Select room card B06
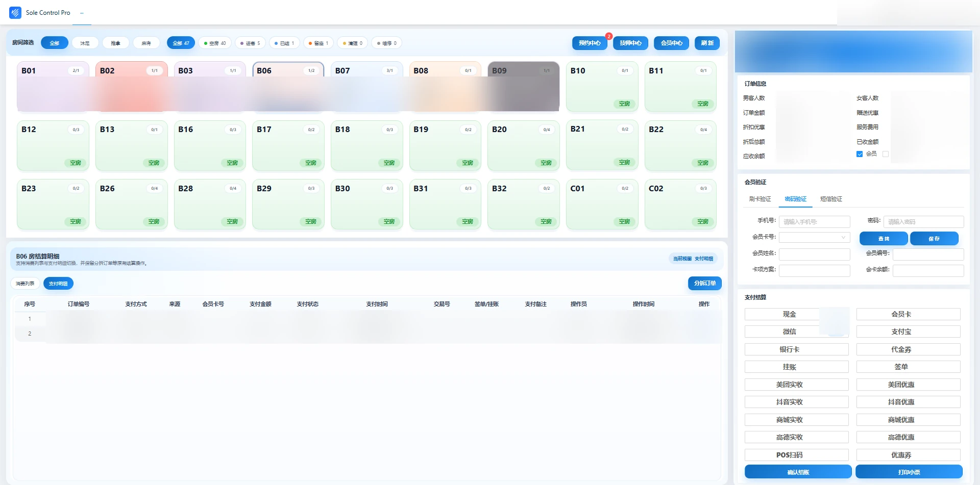The image size is (980, 485). point(288,86)
